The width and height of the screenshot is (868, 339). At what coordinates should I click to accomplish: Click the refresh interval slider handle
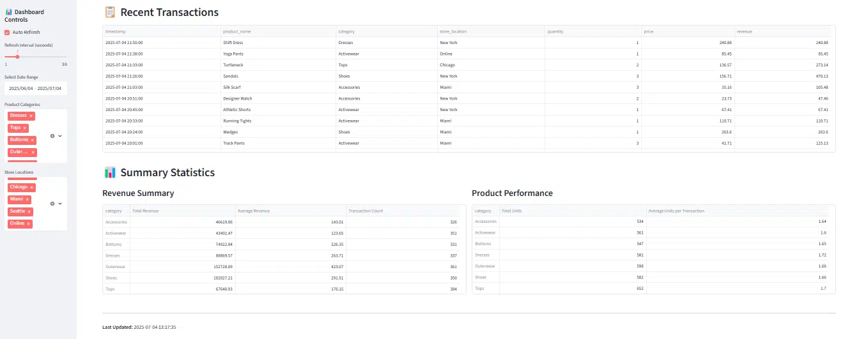coord(17,57)
